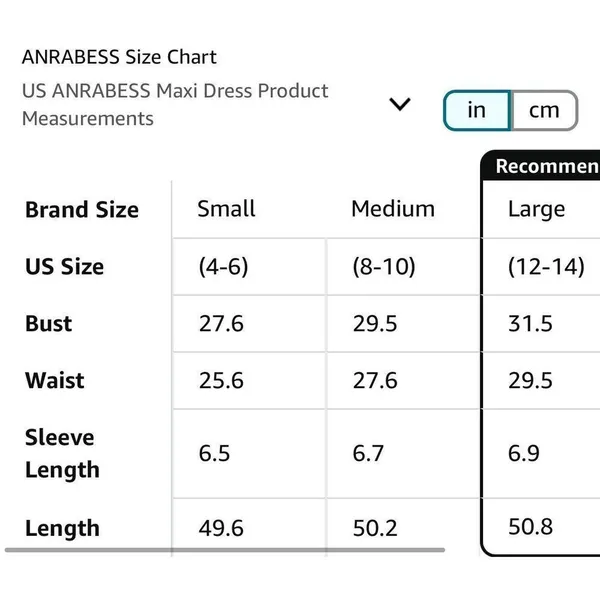Viewport: 600px width, 600px height.
Task: Click the Bust row label
Action: coord(49,323)
